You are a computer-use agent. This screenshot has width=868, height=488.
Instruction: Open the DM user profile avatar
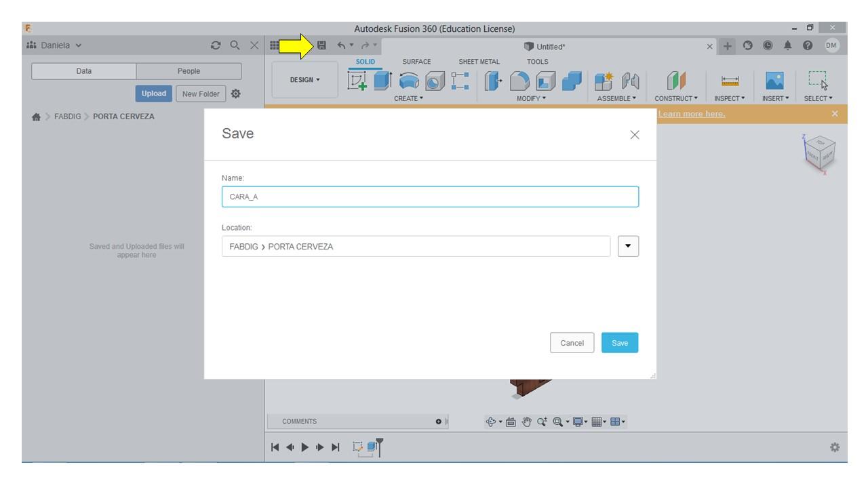pyautogui.click(x=831, y=46)
